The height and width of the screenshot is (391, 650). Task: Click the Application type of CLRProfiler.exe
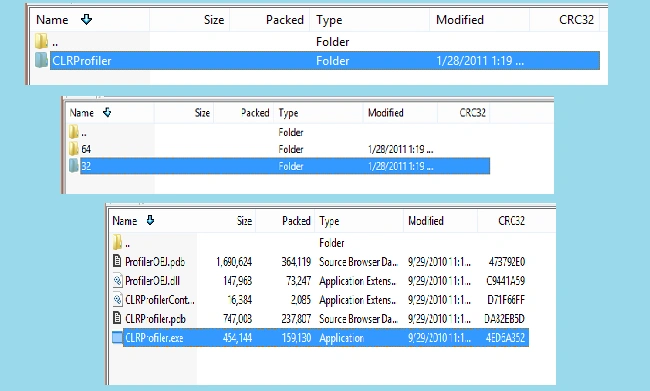pos(342,338)
